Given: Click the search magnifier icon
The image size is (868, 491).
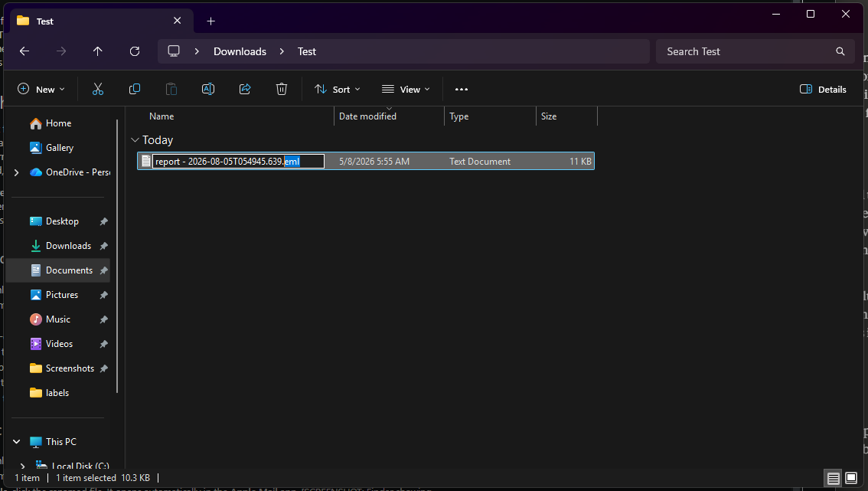Looking at the screenshot, I should coord(840,51).
